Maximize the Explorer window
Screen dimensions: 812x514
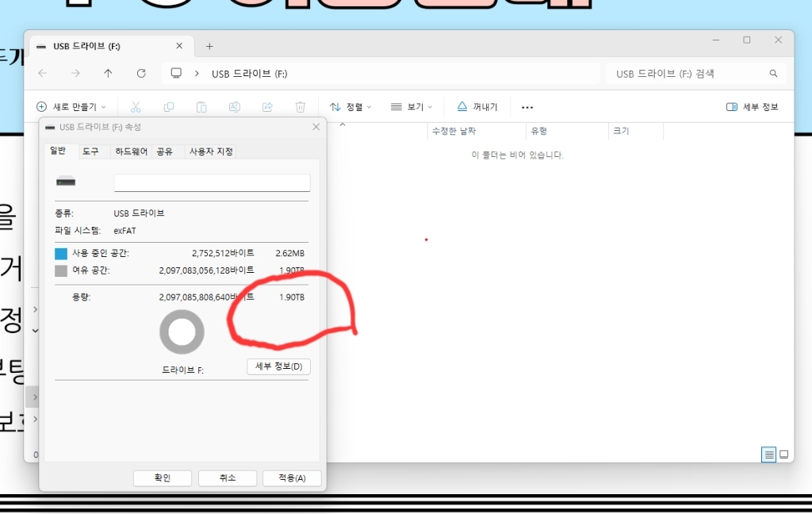747,40
